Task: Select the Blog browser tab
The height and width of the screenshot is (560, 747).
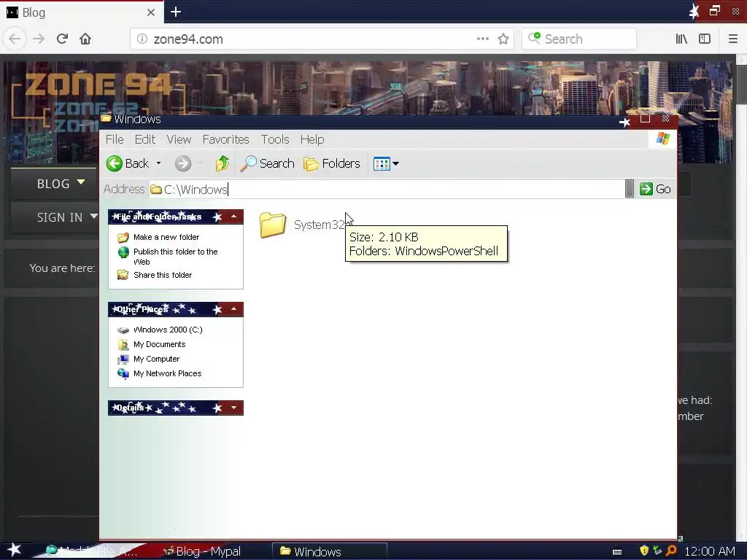Action: point(82,12)
